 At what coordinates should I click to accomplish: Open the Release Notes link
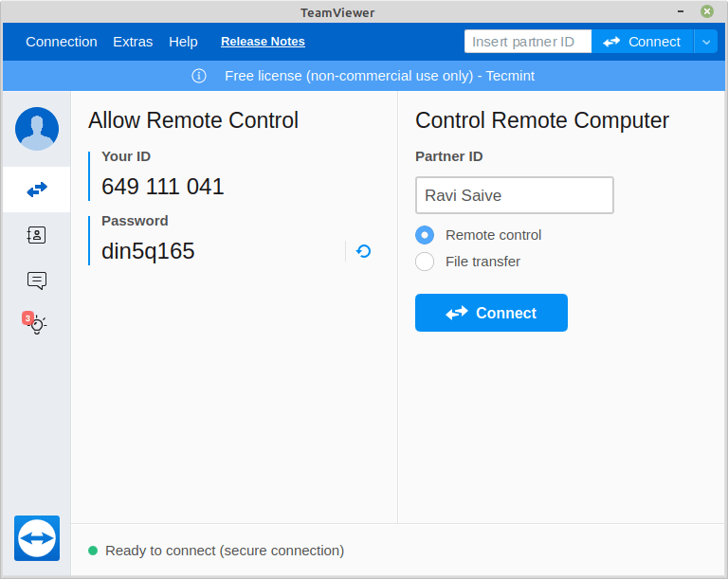point(263,42)
